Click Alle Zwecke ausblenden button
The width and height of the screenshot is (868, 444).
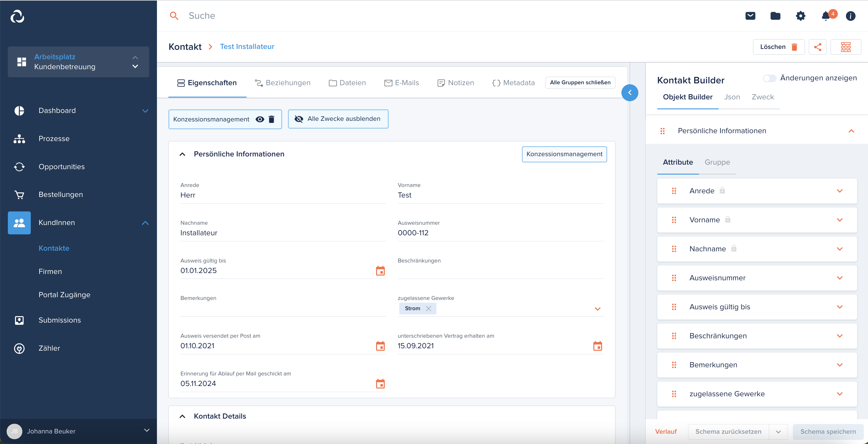pos(338,119)
